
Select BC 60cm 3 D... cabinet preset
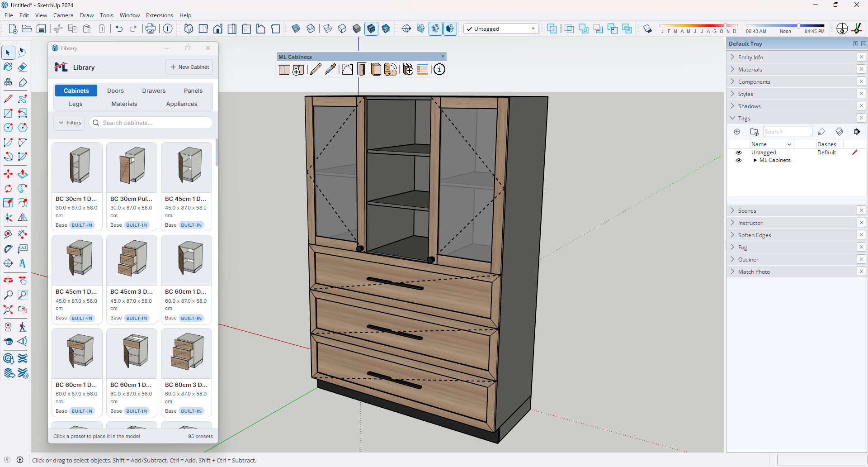(x=186, y=372)
